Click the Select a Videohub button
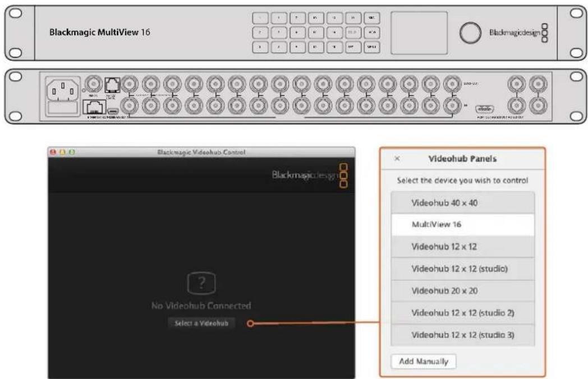The image size is (588, 379). point(201,323)
